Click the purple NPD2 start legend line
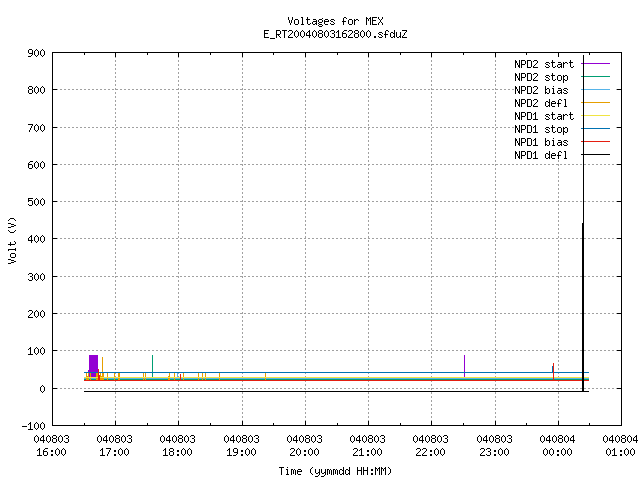 click(596, 64)
